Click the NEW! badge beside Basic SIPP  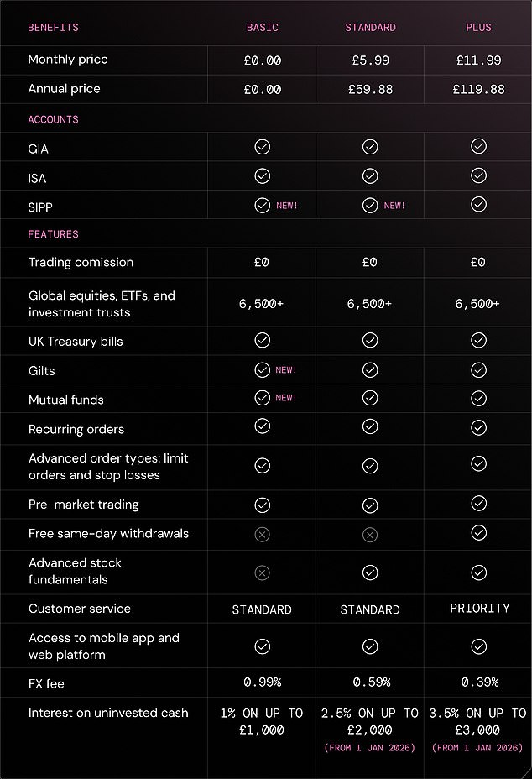[287, 206]
